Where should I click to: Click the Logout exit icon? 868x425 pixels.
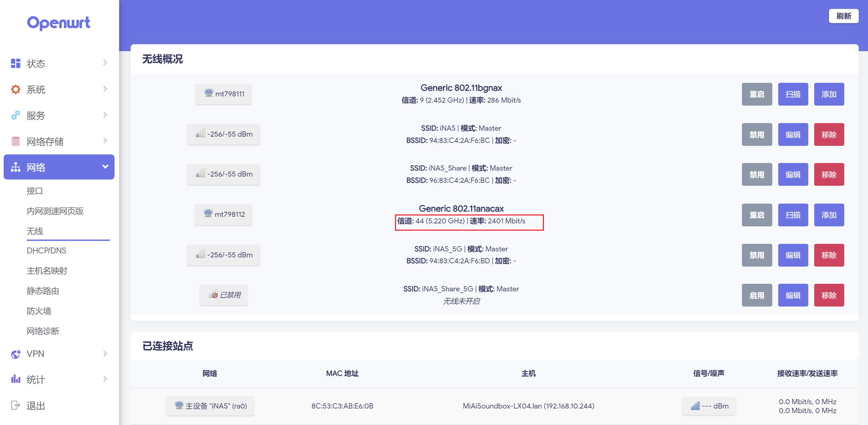tap(16, 405)
